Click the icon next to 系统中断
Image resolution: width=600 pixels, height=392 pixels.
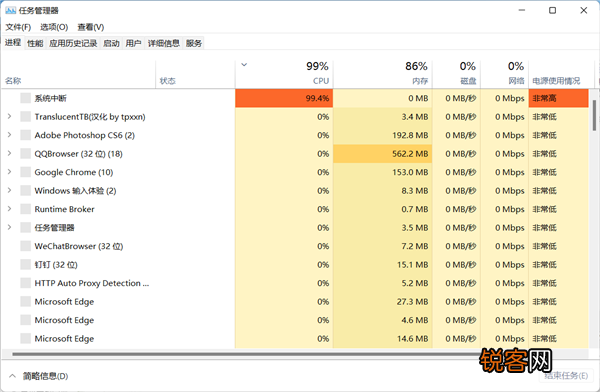[26, 98]
